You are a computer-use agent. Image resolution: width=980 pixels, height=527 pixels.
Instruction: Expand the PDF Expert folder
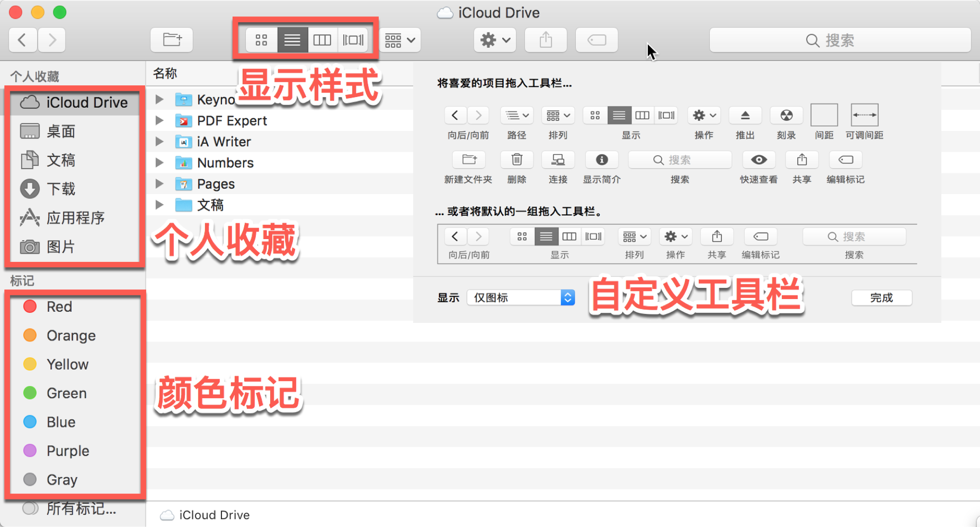[159, 121]
